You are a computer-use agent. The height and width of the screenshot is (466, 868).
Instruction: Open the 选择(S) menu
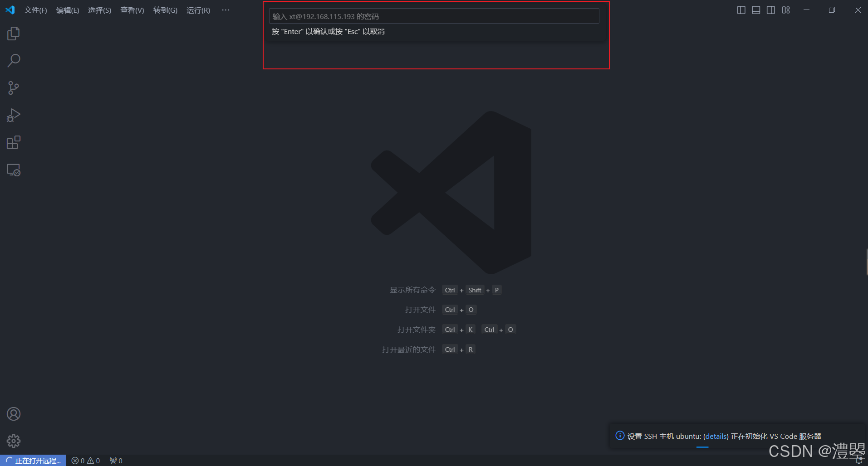pyautogui.click(x=99, y=10)
